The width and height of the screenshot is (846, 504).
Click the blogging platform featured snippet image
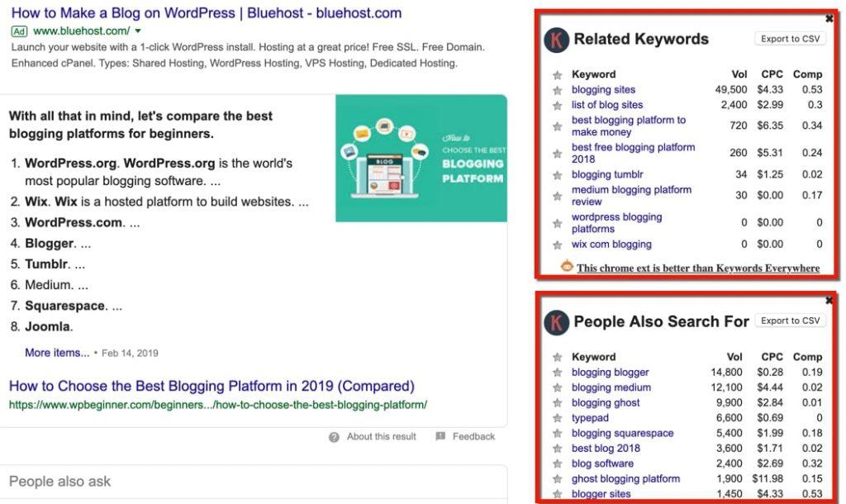[421, 158]
